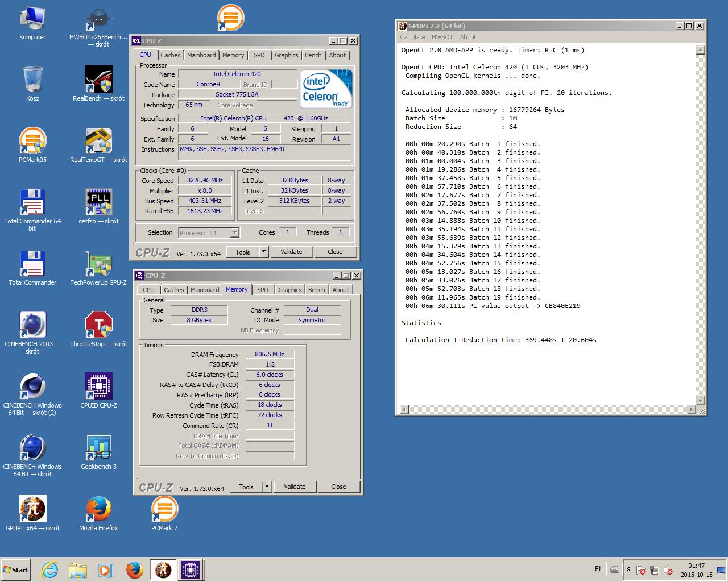Open the CPUID CPU-Z desktop icon

[98, 390]
